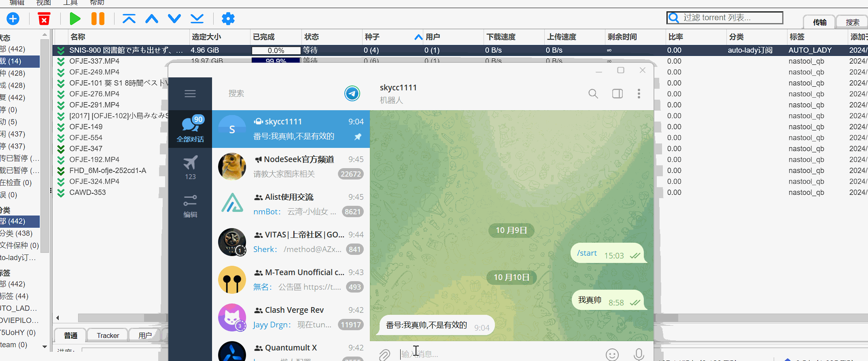Open the Telegram hamburger menu

click(190, 94)
